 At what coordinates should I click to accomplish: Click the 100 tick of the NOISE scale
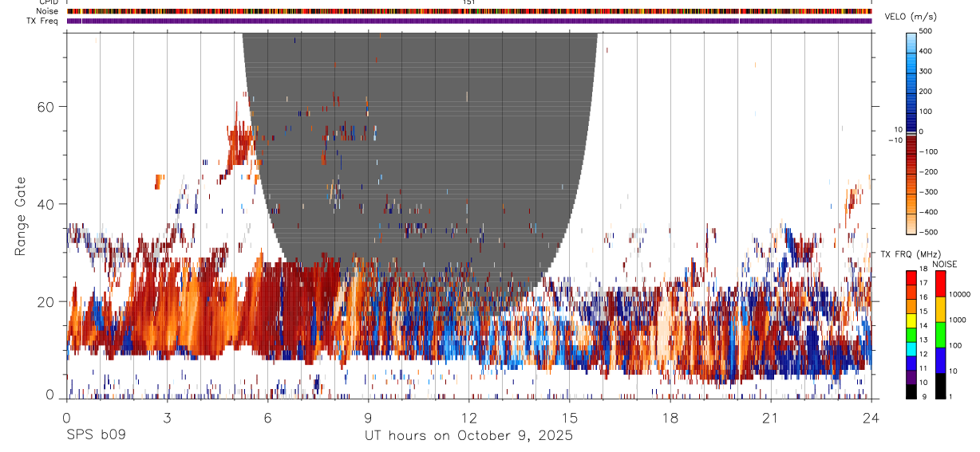tap(956, 346)
